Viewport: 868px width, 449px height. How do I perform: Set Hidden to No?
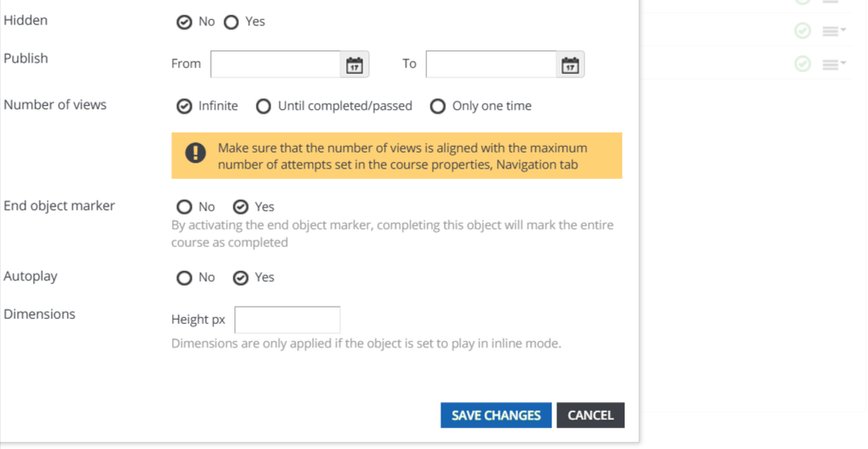point(184,22)
